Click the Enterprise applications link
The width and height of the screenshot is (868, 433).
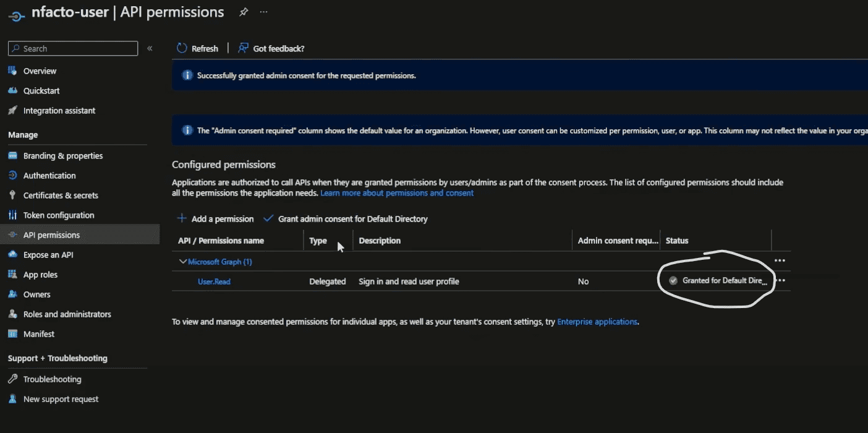(x=597, y=321)
